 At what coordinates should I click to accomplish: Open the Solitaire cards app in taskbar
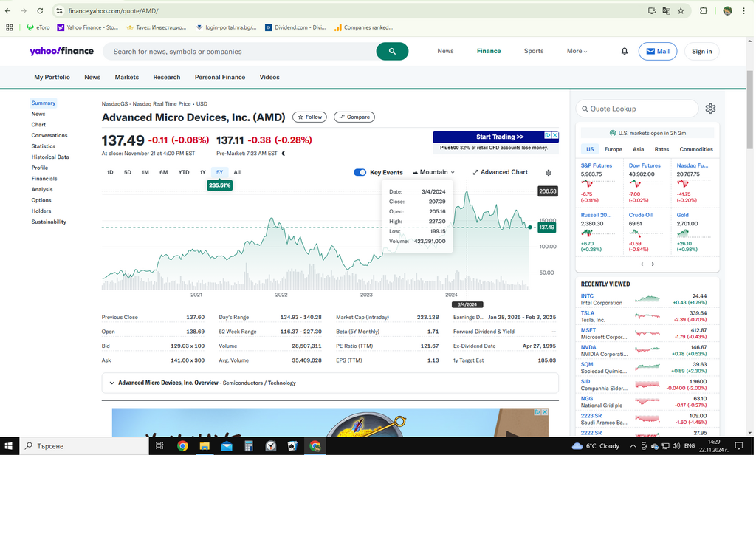click(x=292, y=446)
